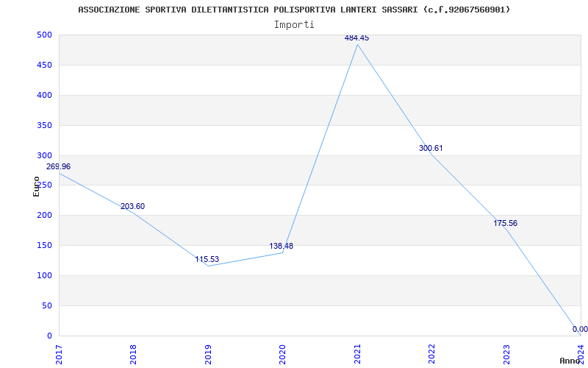Select the 115.53 data point label

tap(207, 260)
